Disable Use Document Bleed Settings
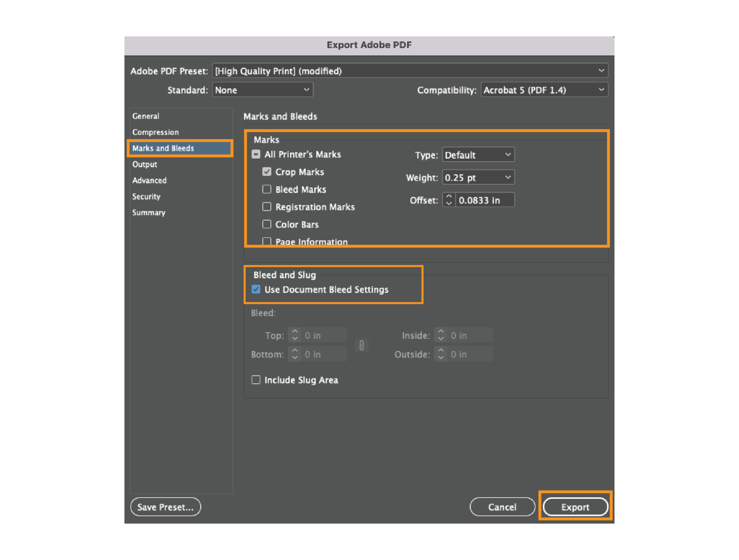This screenshot has height=560, width=739. coord(255,289)
